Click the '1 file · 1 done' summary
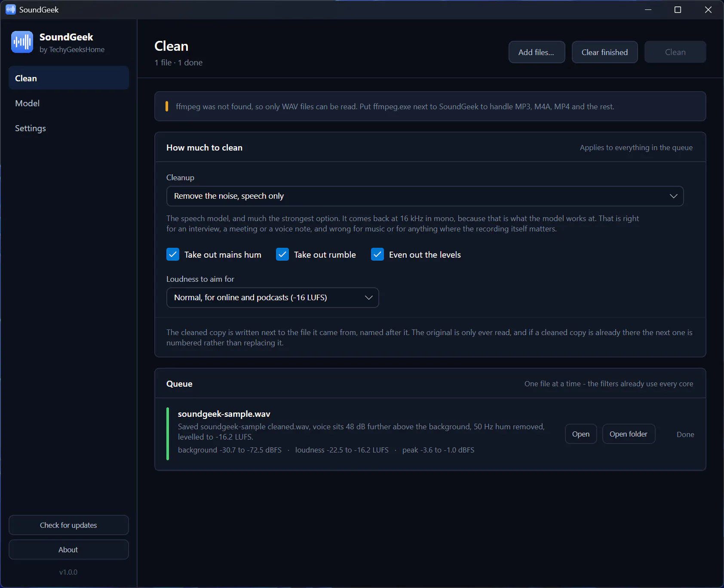Screen dimensions: 724x588 pos(178,62)
